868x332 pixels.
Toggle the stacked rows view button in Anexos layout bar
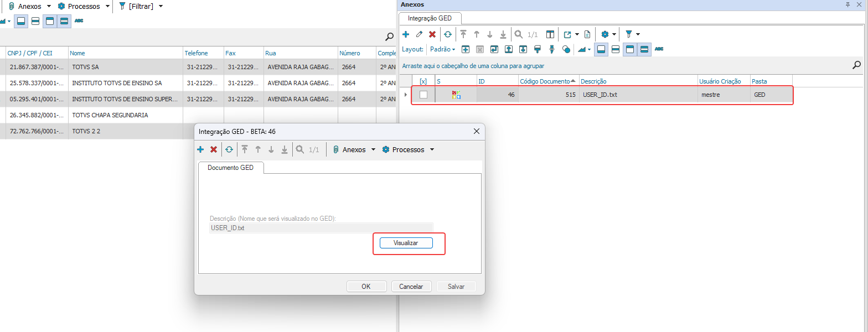[x=644, y=49]
